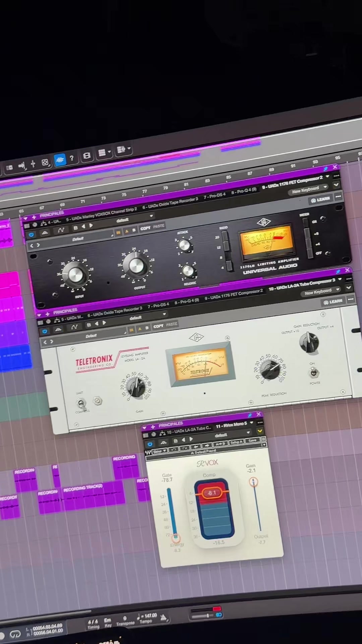Open the track list view dropdown icon
362x644 pixels.
tap(105, 153)
